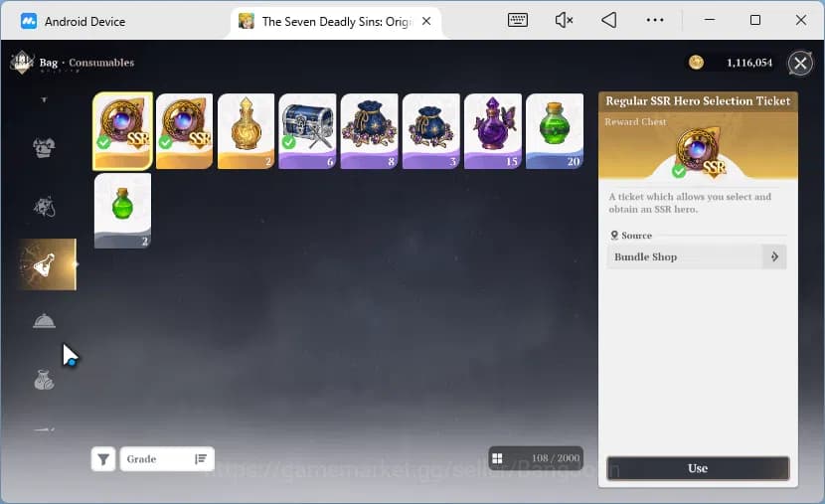
Task: Select the green potion with count 20
Action: (x=555, y=131)
